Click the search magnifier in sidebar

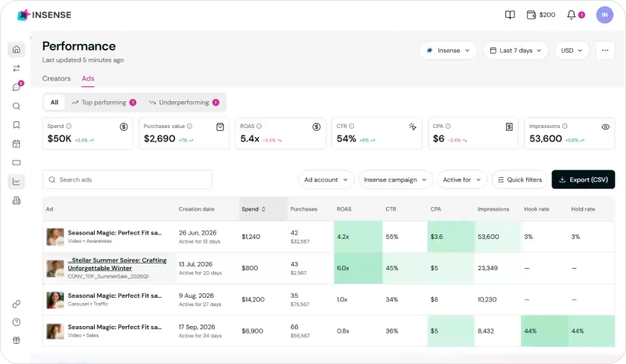16,106
